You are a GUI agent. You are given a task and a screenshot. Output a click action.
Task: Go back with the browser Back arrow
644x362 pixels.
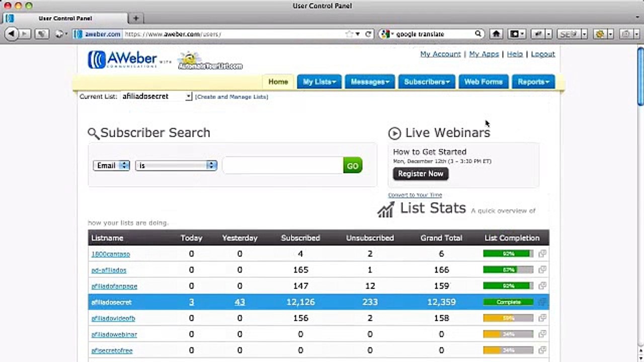(12, 34)
